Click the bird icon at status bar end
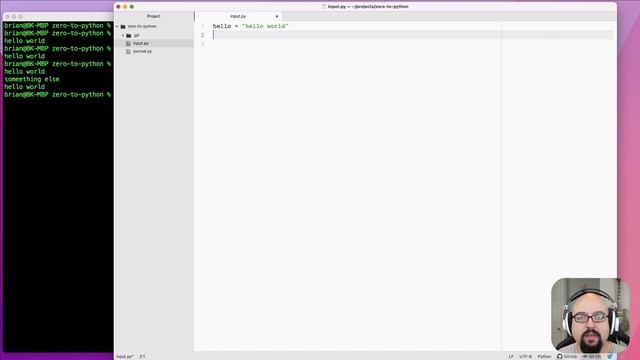 [610, 356]
